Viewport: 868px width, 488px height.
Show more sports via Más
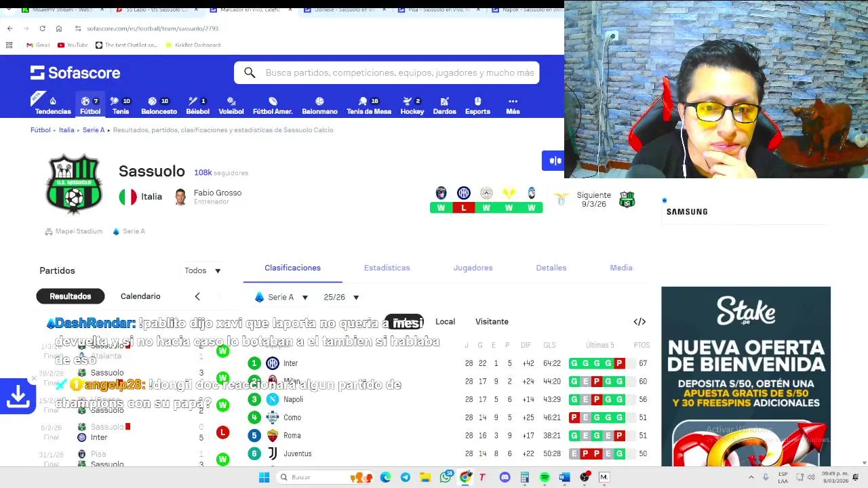[x=513, y=105]
